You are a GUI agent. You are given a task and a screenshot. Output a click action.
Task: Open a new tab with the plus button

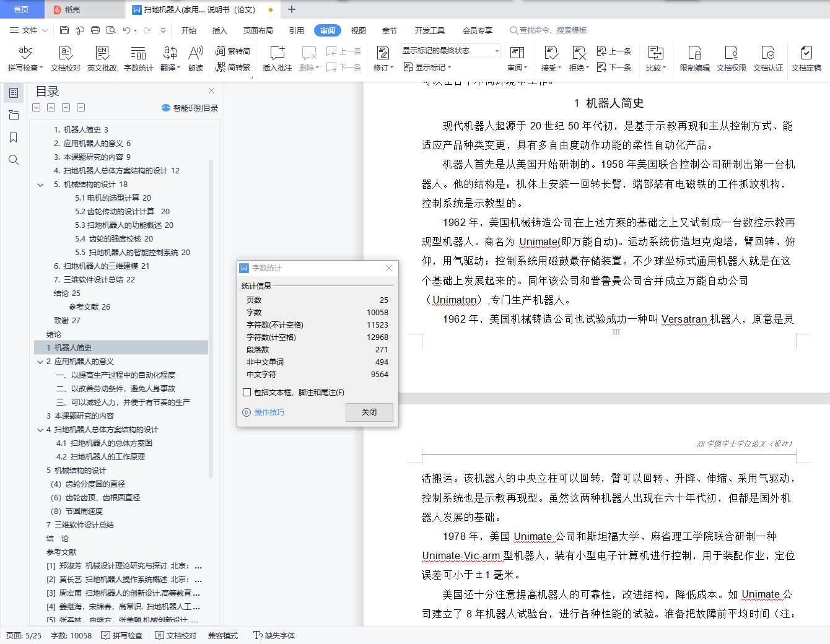pyautogui.click(x=292, y=9)
